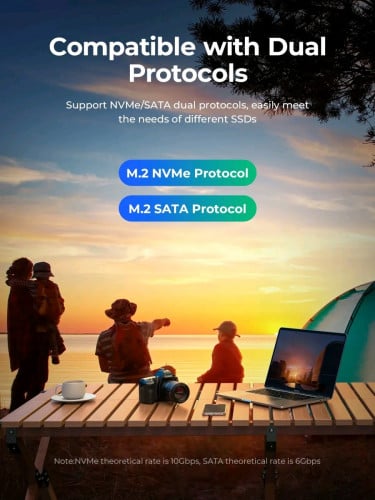Click the laptop screen wallpaper
Viewport: 375px width, 500px height.
[x=306, y=362]
